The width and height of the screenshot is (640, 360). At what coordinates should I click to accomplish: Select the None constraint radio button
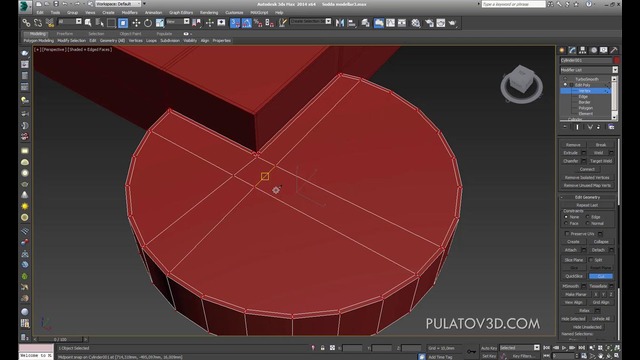point(566,217)
